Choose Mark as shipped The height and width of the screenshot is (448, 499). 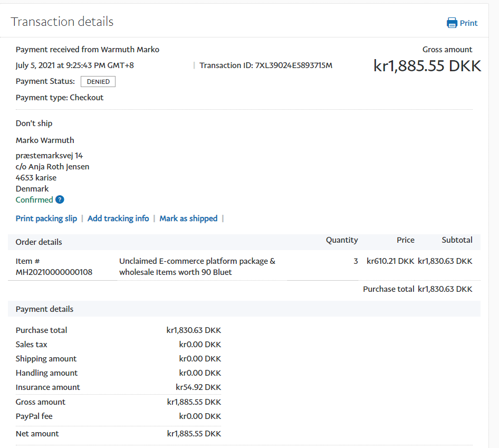tap(188, 218)
